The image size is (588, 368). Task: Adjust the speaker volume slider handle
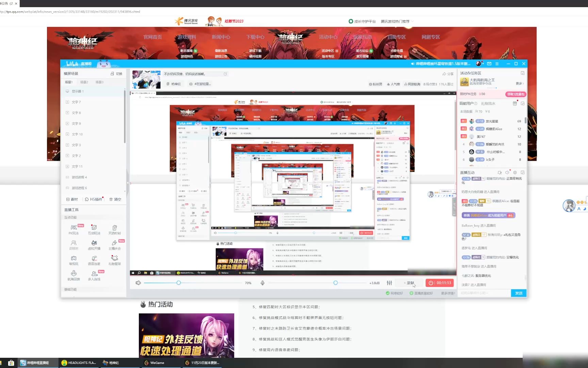click(179, 283)
